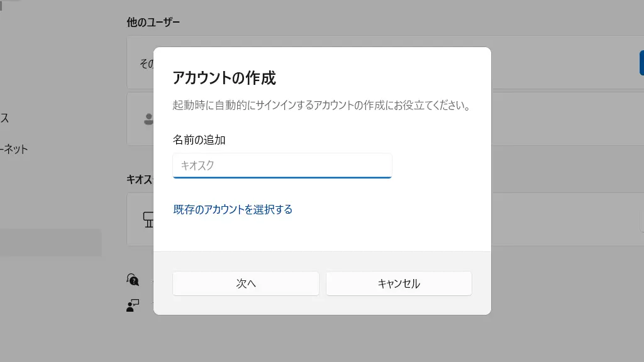
Task: Click the blue button at right edge
Action: tap(641, 63)
